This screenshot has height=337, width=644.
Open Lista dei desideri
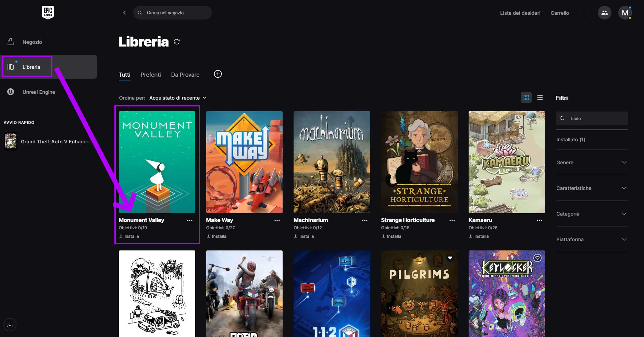point(520,13)
